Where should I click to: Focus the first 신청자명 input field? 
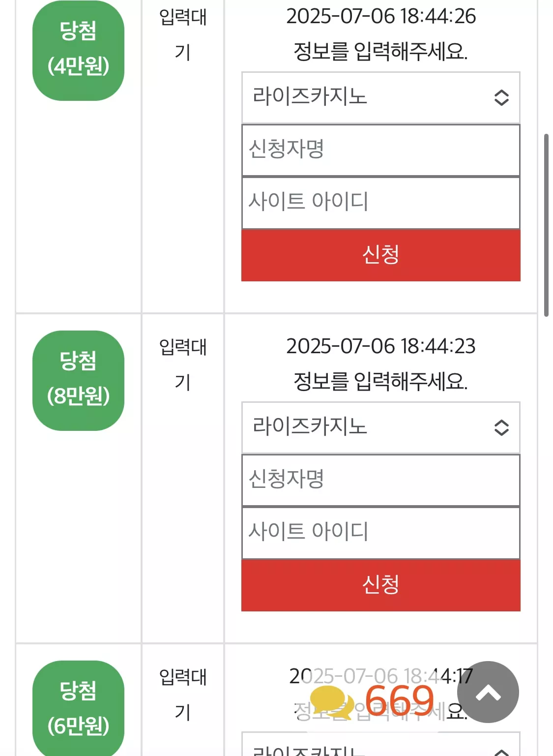coord(381,150)
